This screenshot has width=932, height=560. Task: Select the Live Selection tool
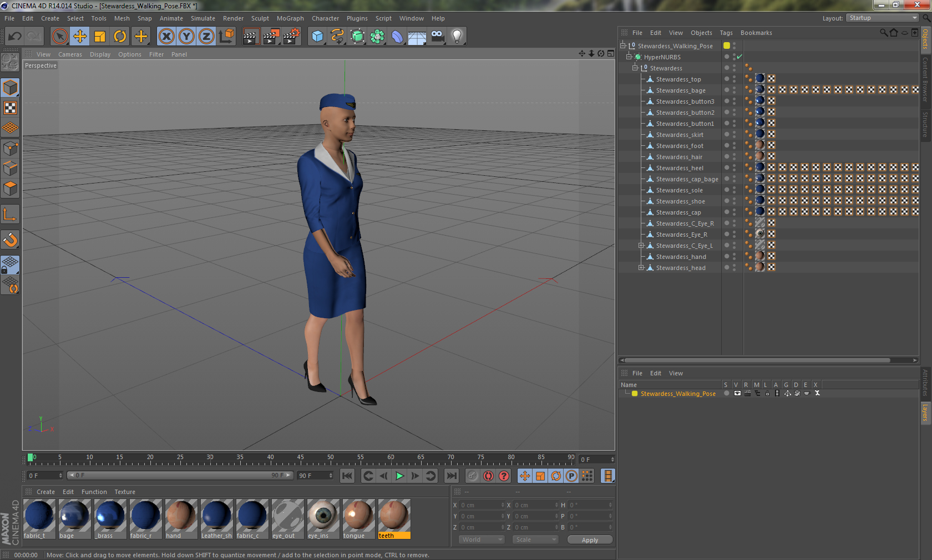tap(59, 37)
